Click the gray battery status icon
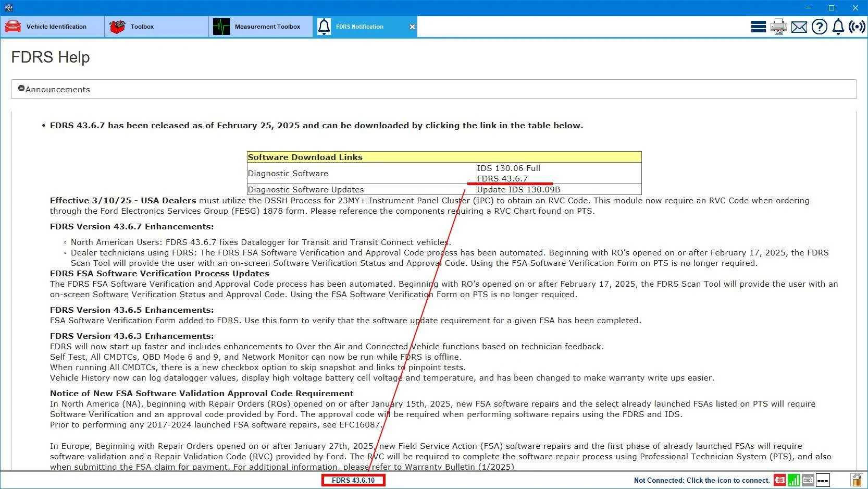 point(808,480)
